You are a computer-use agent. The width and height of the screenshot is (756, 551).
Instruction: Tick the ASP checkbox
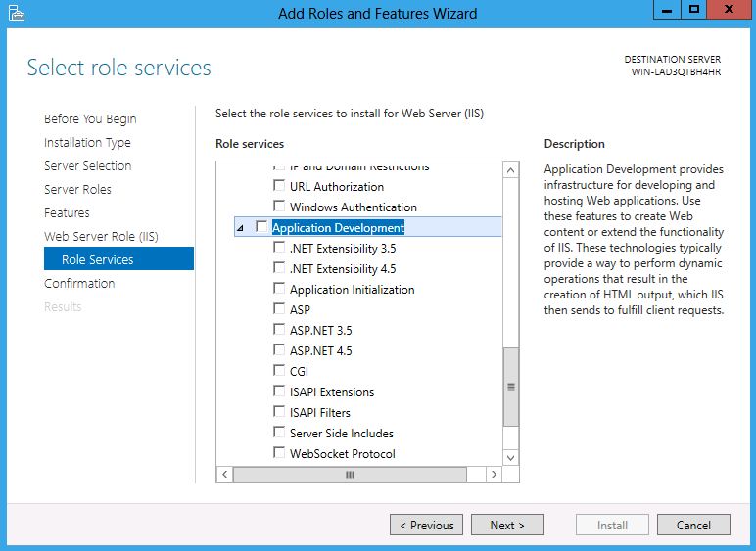279,308
